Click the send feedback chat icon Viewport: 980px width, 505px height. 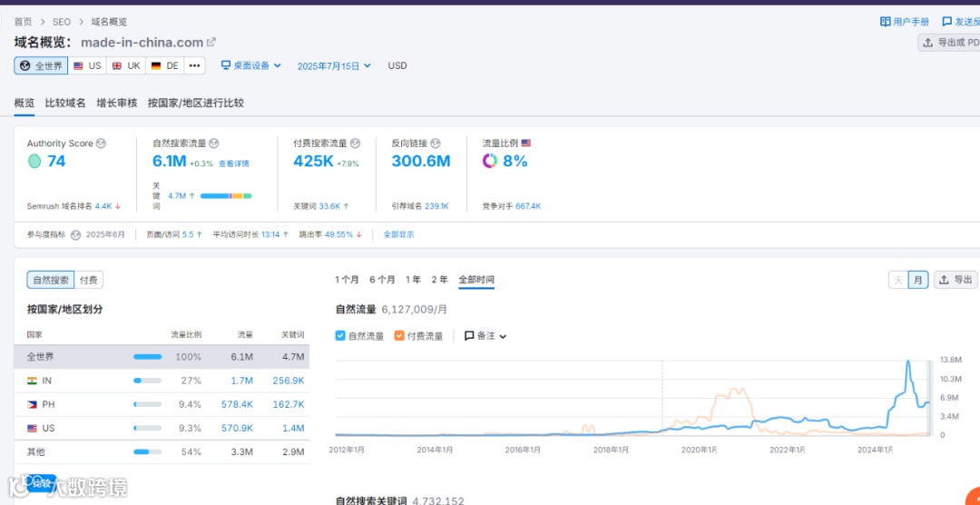coord(947,21)
